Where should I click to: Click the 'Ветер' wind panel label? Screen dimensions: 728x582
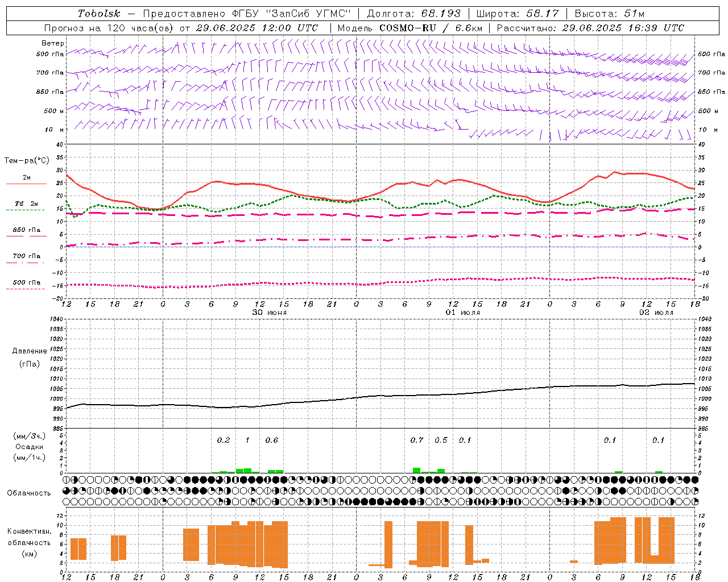tap(53, 43)
